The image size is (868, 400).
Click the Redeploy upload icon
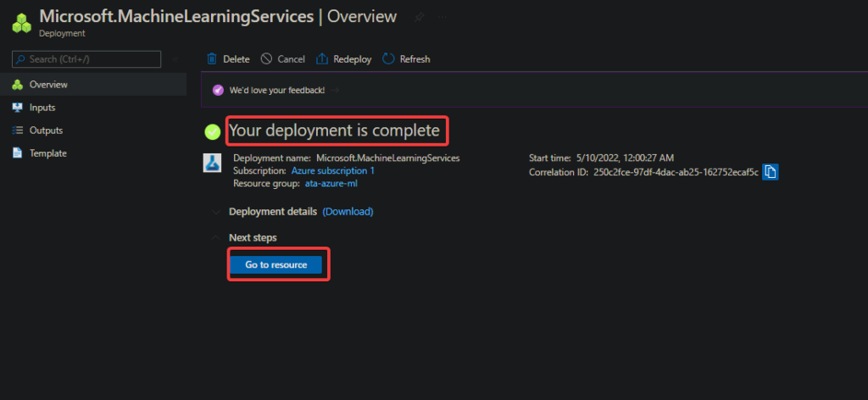pos(322,58)
